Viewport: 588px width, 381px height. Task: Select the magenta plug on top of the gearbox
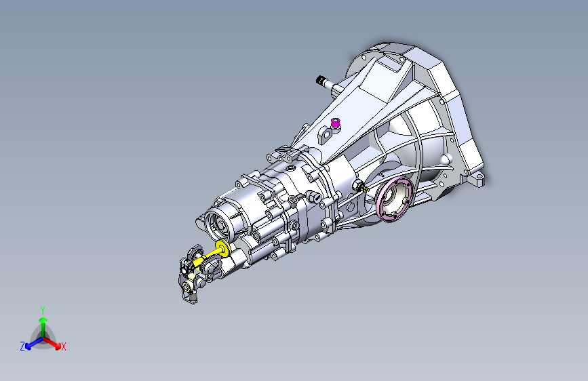[335, 123]
